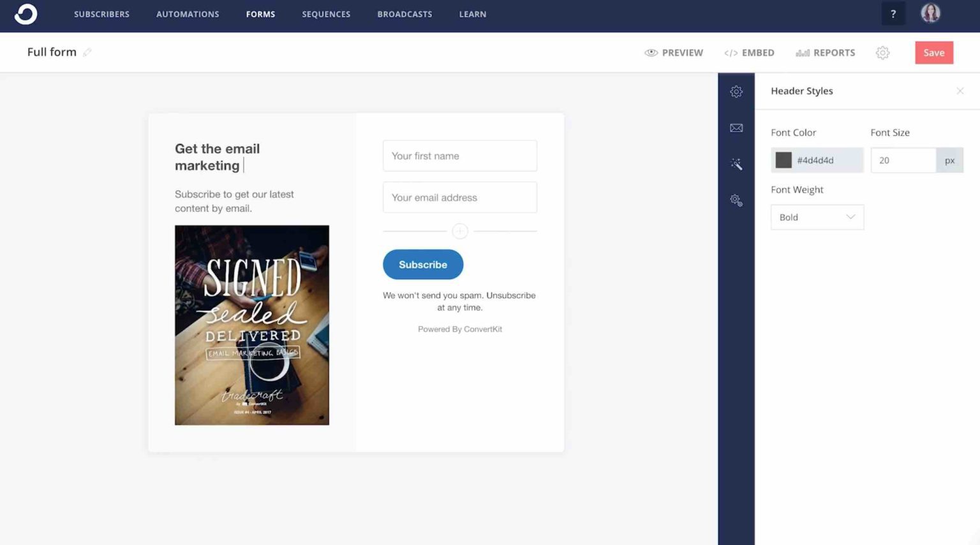Click the blue Subscribe button
Image resolution: width=980 pixels, height=545 pixels.
422,264
